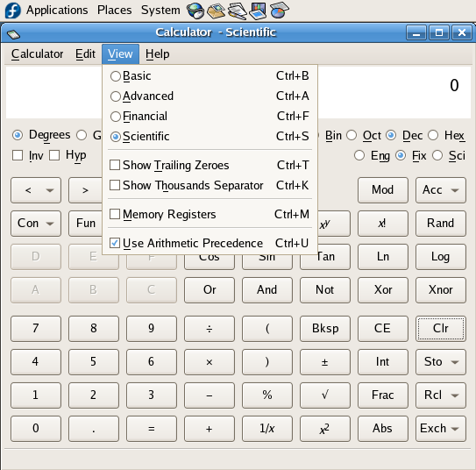
Task: Open the Acc accuracy dropdown
Action: [x=441, y=190]
